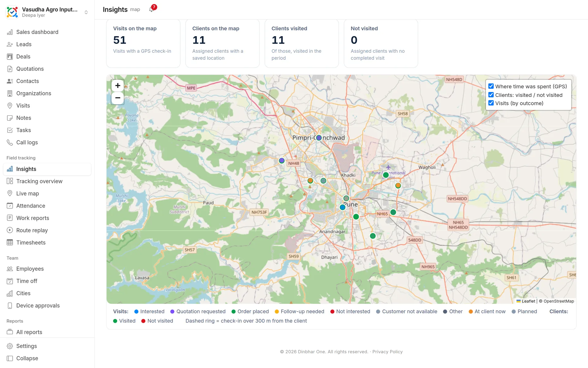Click the green marker near NH65
The height and width of the screenshot is (368, 588).
(393, 212)
